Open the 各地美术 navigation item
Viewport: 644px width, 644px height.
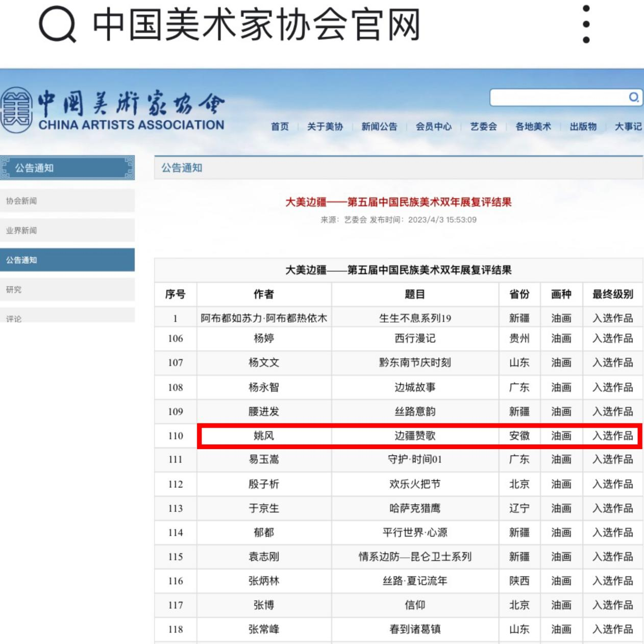click(533, 127)
